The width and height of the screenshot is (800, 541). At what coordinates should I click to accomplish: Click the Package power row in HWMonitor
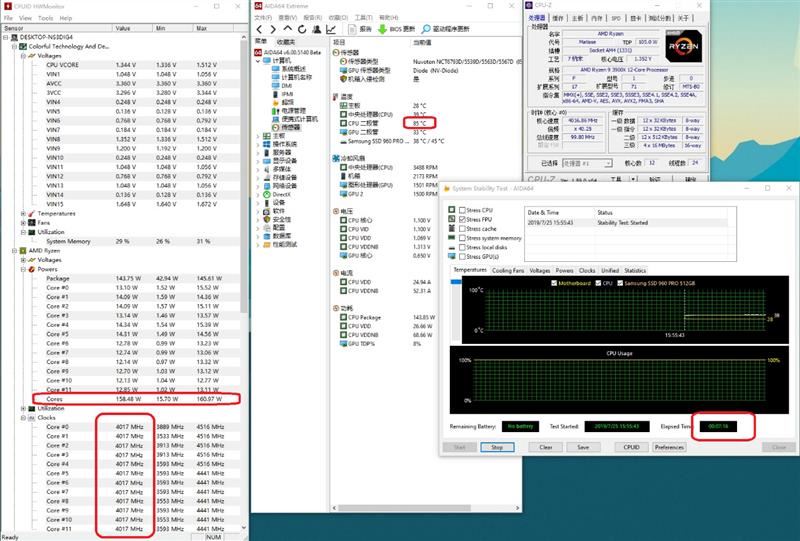click(120, 279)
